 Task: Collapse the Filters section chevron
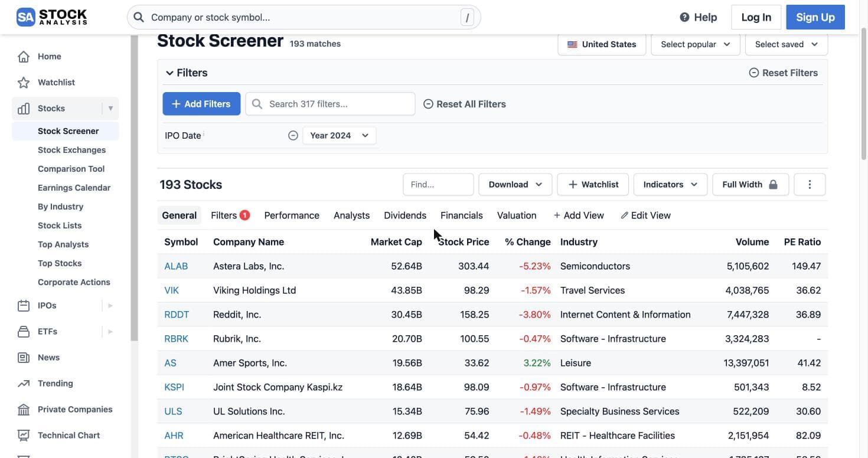[x=169, y=73]
